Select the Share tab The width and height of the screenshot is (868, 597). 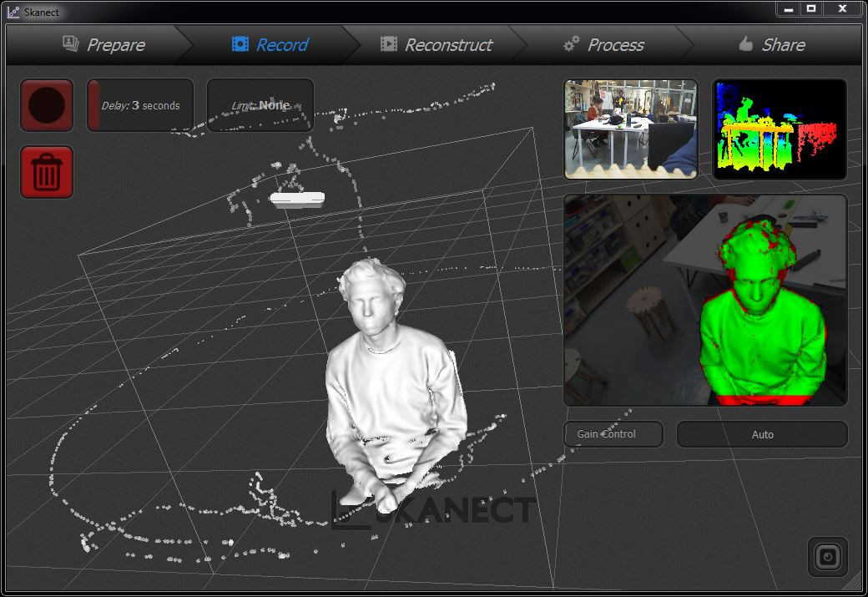[x=772, y=45]
